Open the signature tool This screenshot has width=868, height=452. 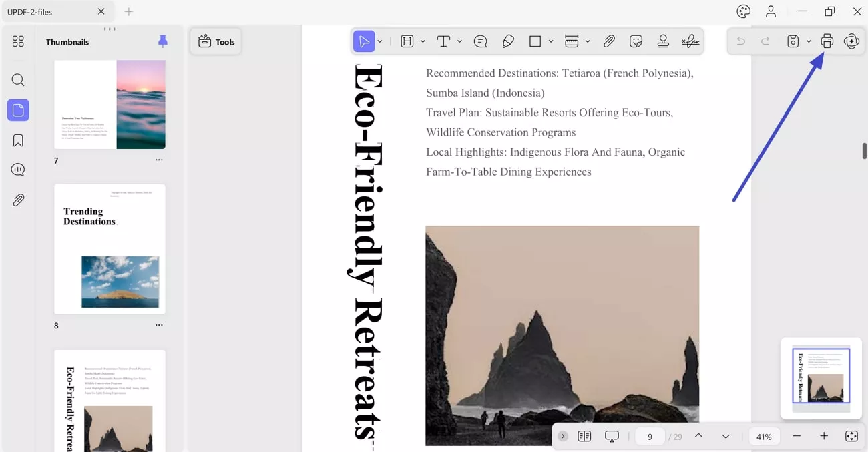[x=690, y=41]
